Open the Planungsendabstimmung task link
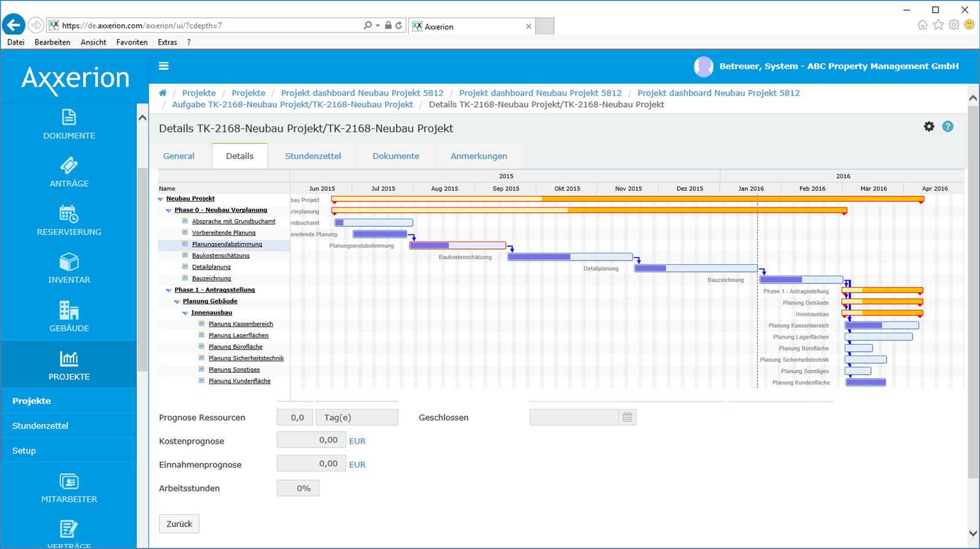Screen dimensions: 980x549 pyautogui.click(x=227, y=244)
